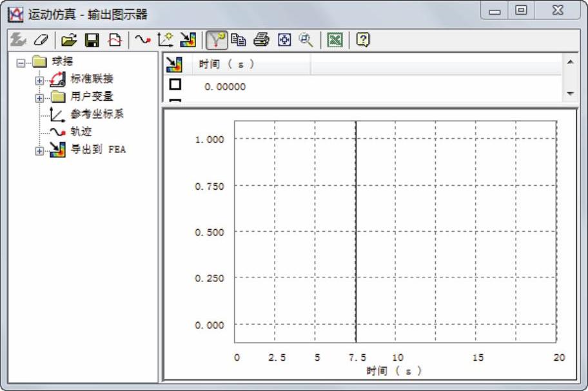The image size is (588, 391).
Task: Click the zoom-to-fit toolbar icon
Action: tap(284, 40)
